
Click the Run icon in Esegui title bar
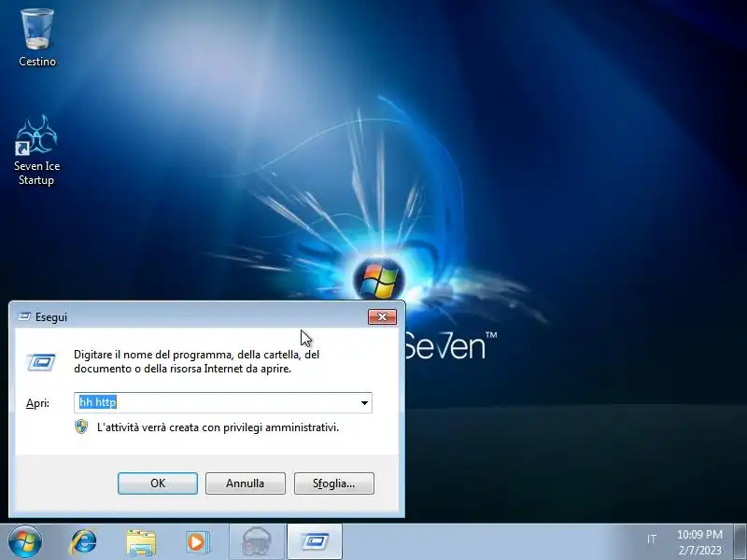click(x=24, y=316)
